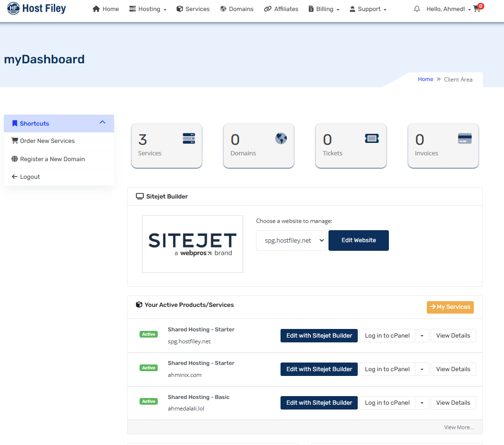Click the View More link
Viewport: 504px width, 445px height.
[x=458, y=427]
